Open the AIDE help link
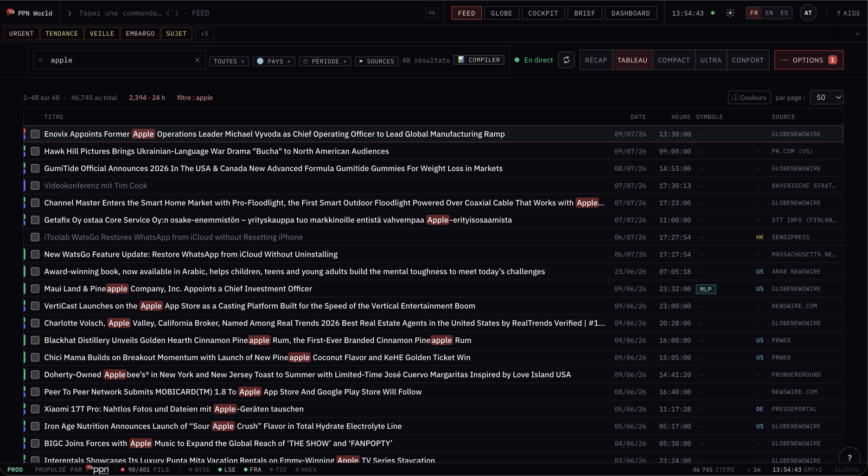This screenshot has height=476, width=868. [848, 13]
